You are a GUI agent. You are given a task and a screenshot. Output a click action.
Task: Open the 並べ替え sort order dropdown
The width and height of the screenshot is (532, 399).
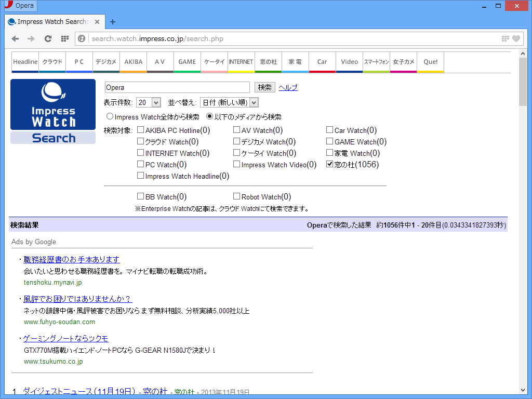tap(230, 102)
